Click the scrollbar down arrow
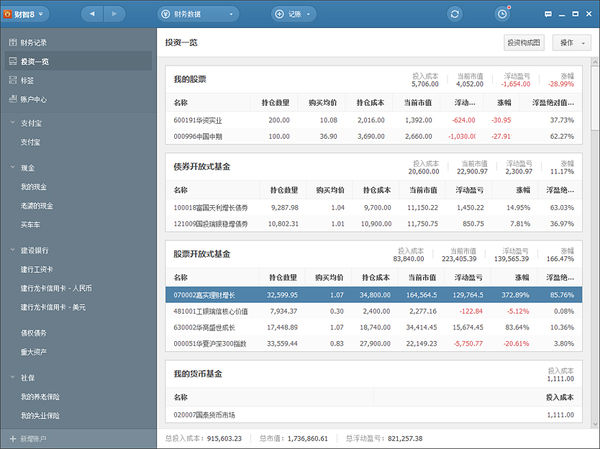600x449 pixels. click(x=595, y=423)
